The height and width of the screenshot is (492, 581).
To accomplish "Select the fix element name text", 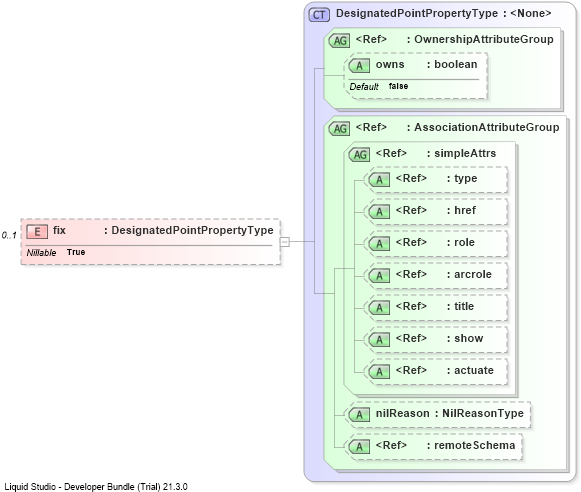I will click(x=59, y=230).
